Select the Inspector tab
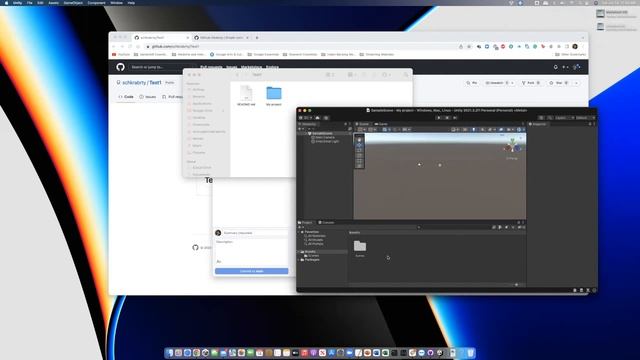Screen dimensions: 640x360 click(x=538, y=124)
